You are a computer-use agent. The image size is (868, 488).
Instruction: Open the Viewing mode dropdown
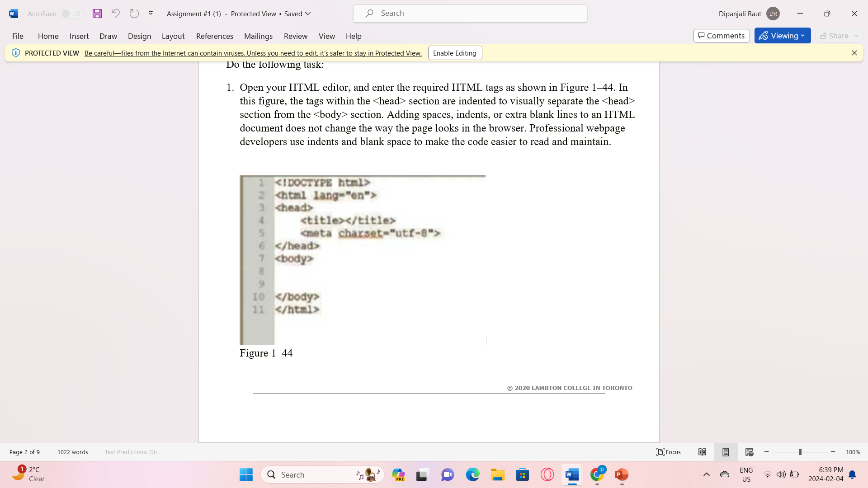pyautogui.click(x=783, y=35)
